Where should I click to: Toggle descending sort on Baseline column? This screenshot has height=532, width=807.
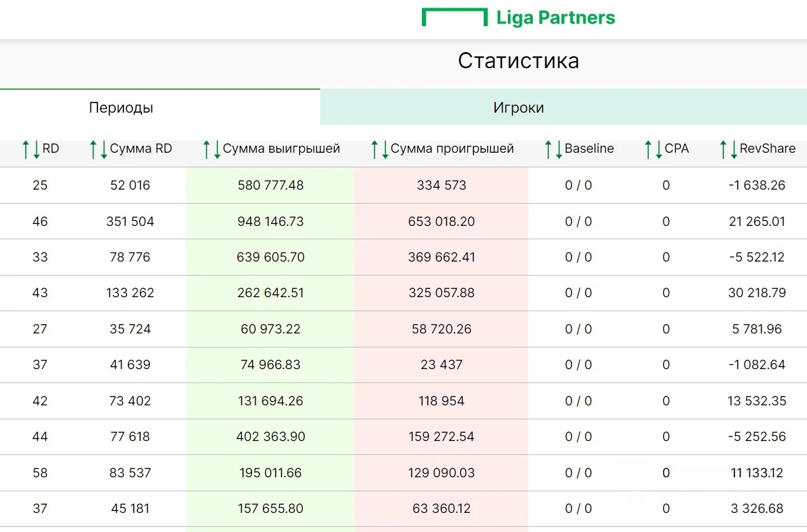coord(559,149)
